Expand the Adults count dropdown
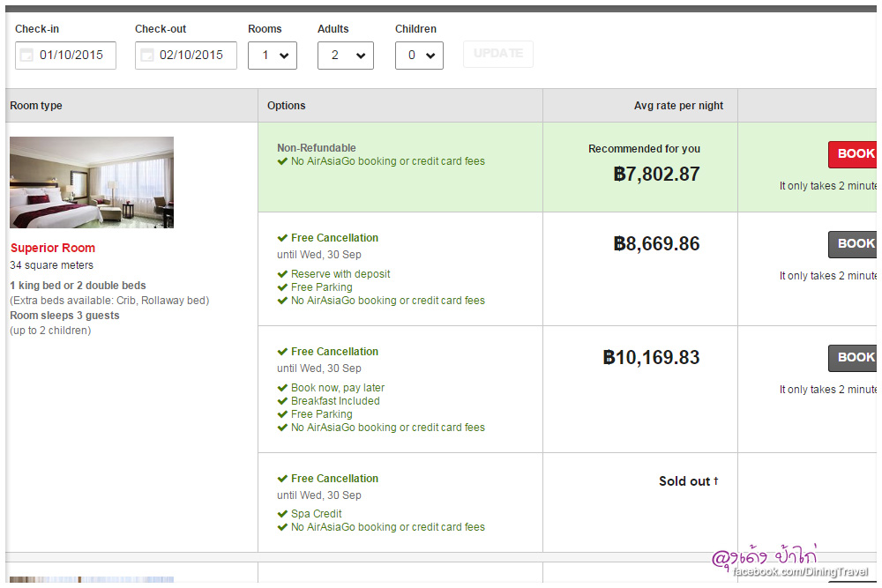 coord(345,56)
